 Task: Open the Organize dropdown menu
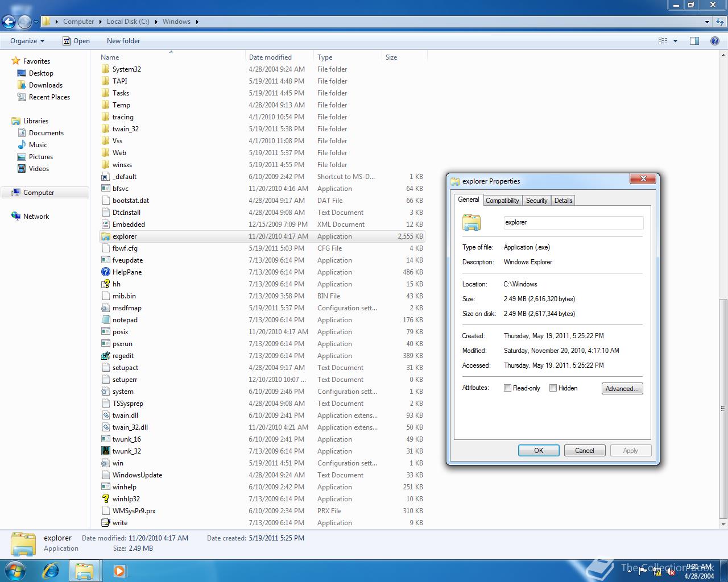point(27,41)
